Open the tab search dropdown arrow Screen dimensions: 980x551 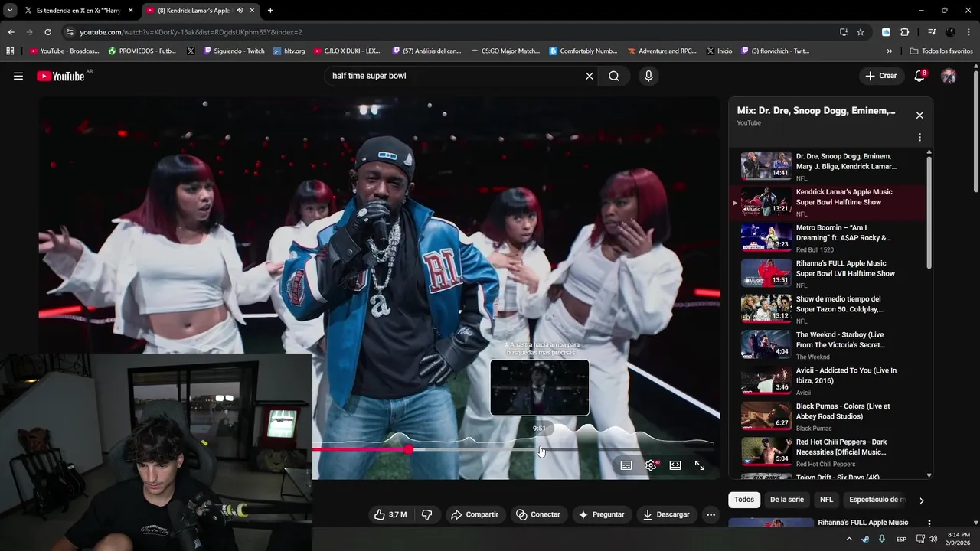(x=9, y=11)
